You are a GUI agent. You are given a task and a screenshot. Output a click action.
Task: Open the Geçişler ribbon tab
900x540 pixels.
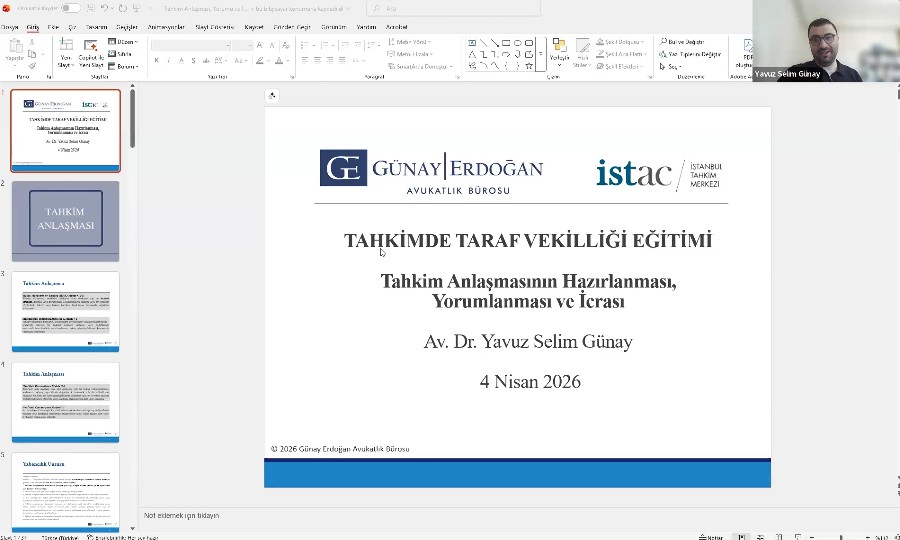(x=127, y=27)
